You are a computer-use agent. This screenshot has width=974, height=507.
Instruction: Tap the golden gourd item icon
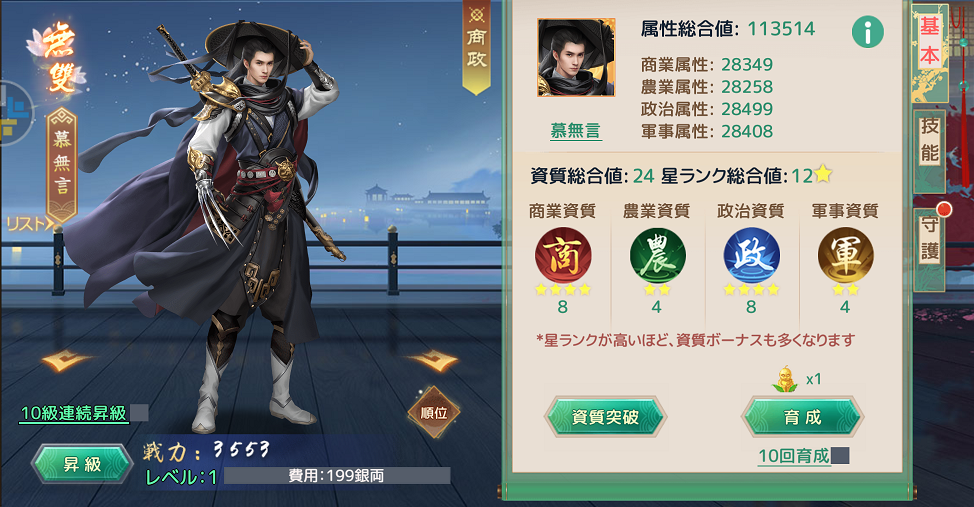pos(786,379)
